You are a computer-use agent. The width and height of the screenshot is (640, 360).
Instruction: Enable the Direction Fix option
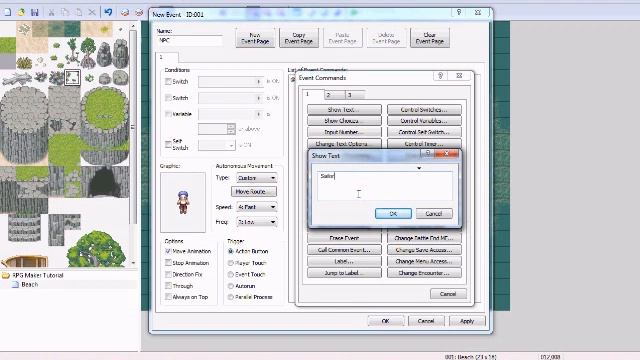(168, 274)
